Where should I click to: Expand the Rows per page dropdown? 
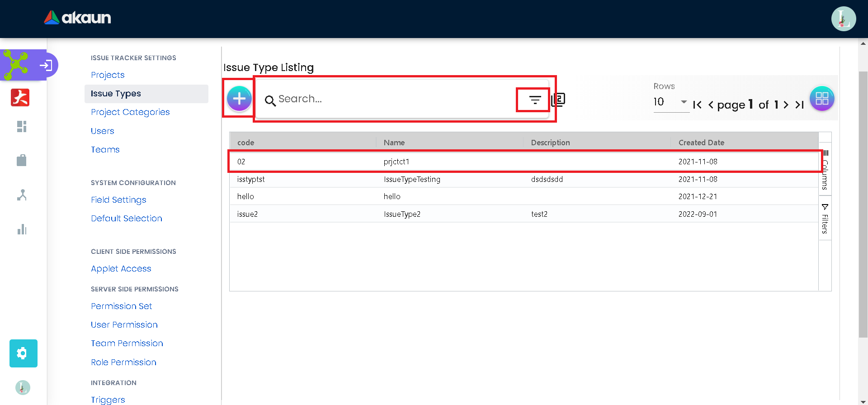click(670, 102)
